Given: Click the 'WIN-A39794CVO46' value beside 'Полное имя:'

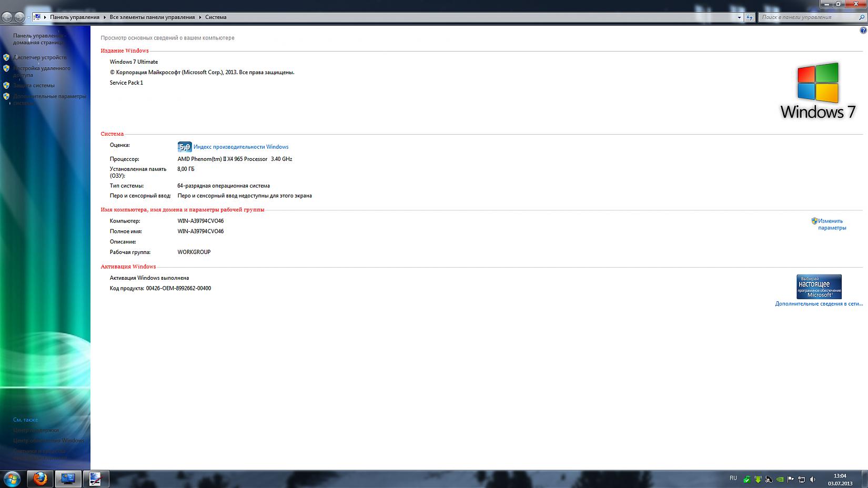Looking at the screenshot, I should coord(200,231).
